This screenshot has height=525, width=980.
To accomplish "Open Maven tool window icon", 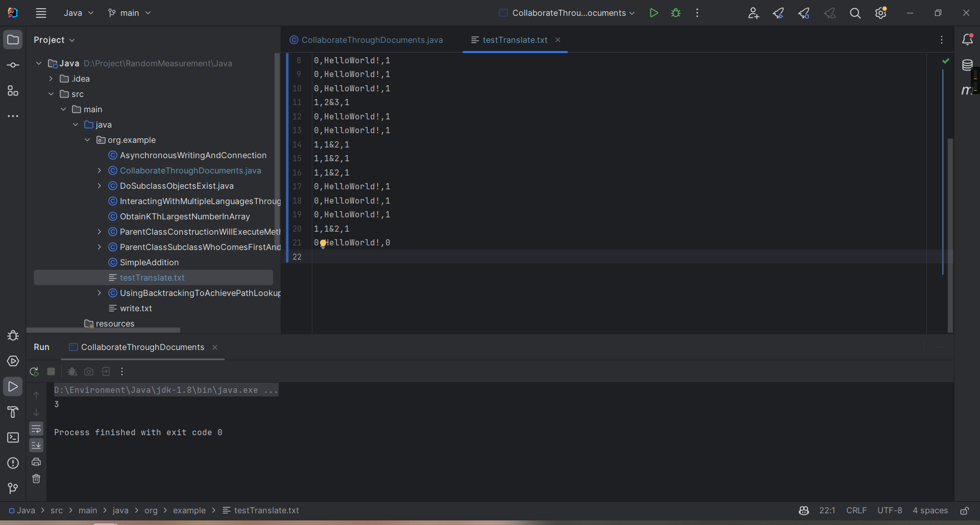I will 966,91.
